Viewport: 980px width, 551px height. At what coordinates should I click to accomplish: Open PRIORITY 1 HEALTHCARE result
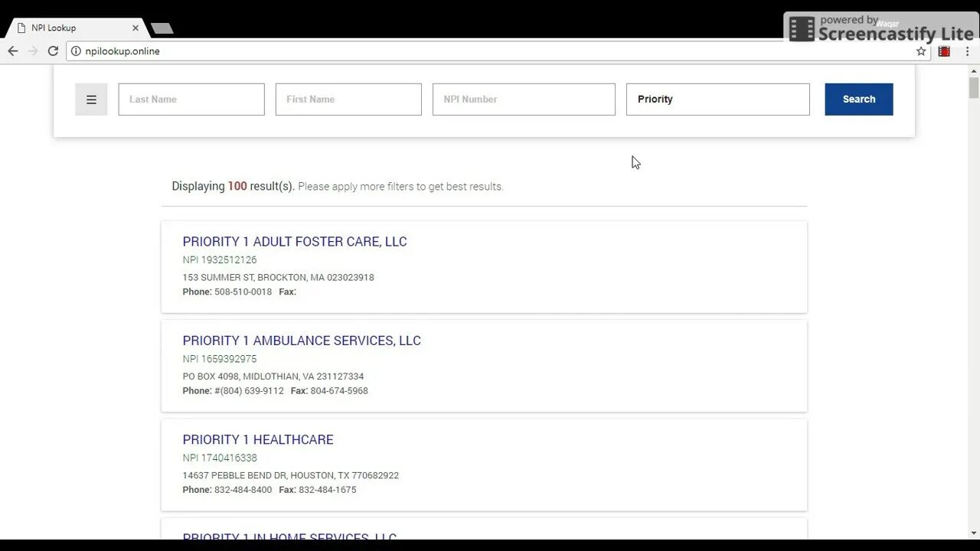click(258, 439)
